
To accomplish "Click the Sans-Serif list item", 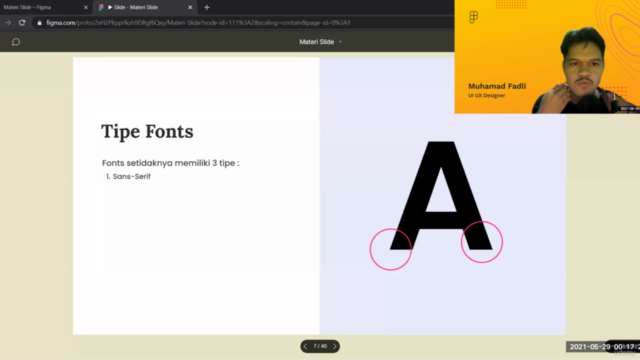I will (x=128, y=176).
